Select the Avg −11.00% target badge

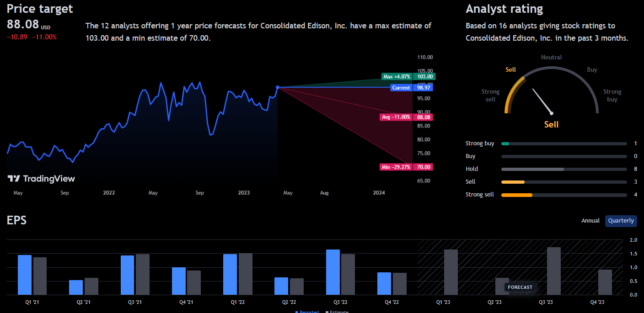(397, 117)
